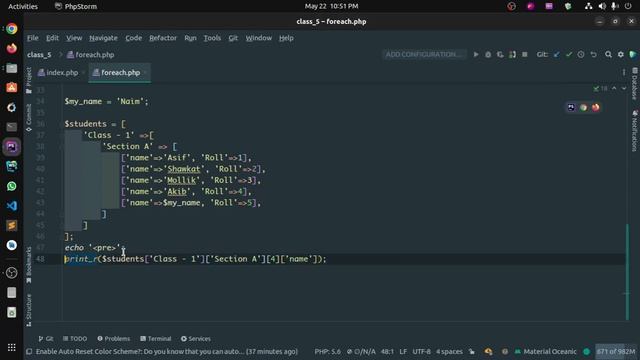The width and height of the screenshot is (640, 360).
Task: Click Run with Coverage toolbar icon
Action: [x=500, y=54]
